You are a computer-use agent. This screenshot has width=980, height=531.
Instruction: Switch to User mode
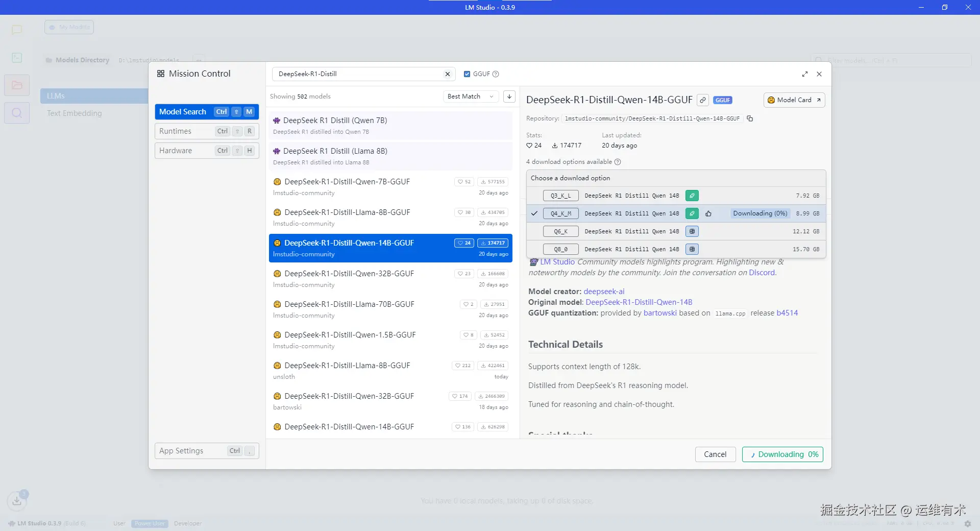[119, 523]
